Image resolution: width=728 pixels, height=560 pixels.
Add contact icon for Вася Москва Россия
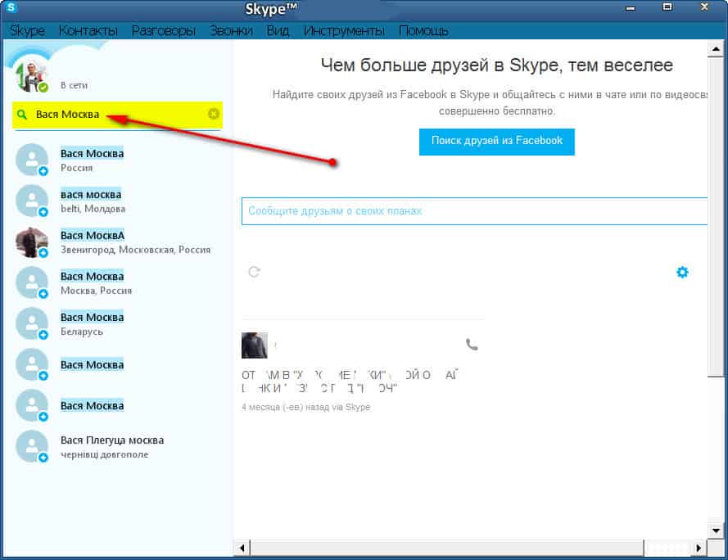pyautogui.click(x=43, y=171)
